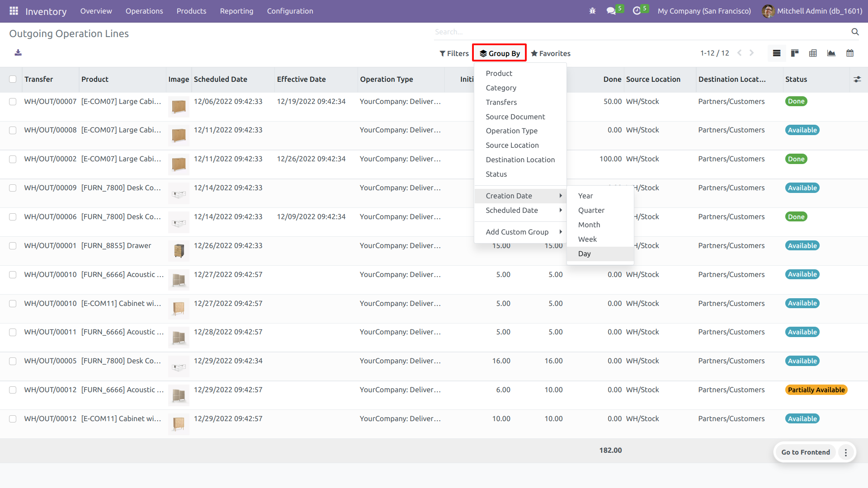Tick the WH/OUT/00001 Drawer row checkbox
The height and width of the screenshot is (488, 868).
[13, 246]
